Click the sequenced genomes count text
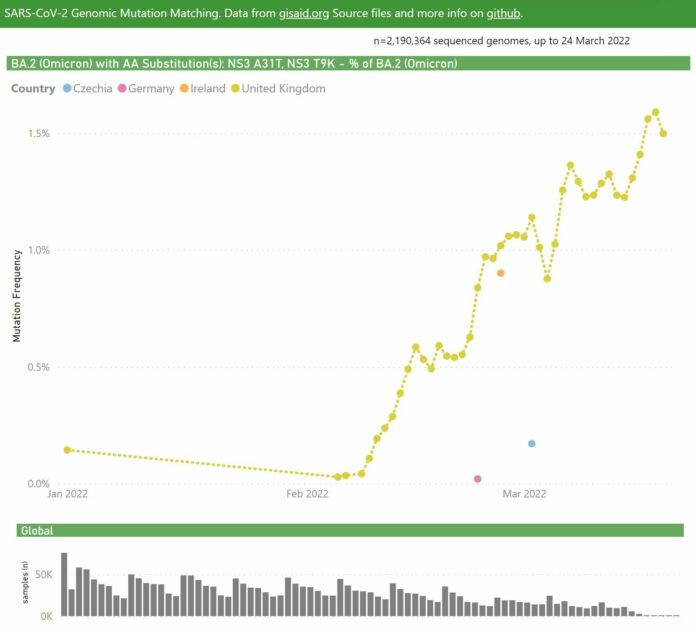 point(501,40)
